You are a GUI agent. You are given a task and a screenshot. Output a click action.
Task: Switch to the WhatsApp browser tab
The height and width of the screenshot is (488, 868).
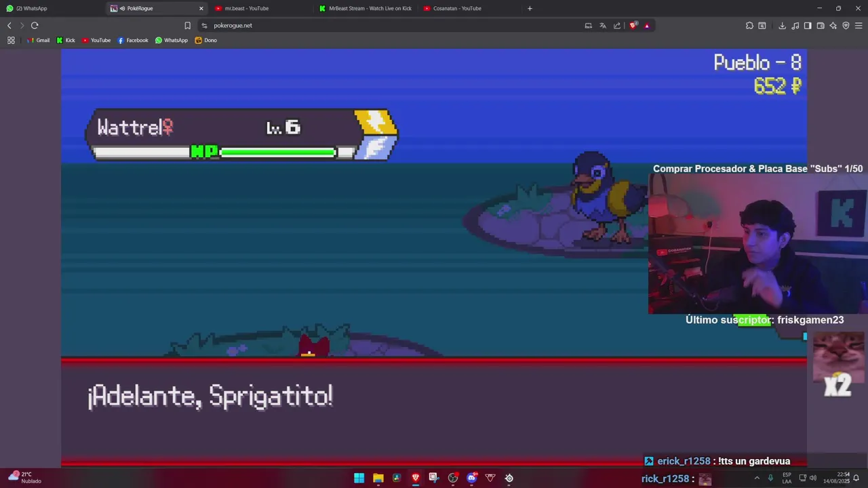(53, 8)
